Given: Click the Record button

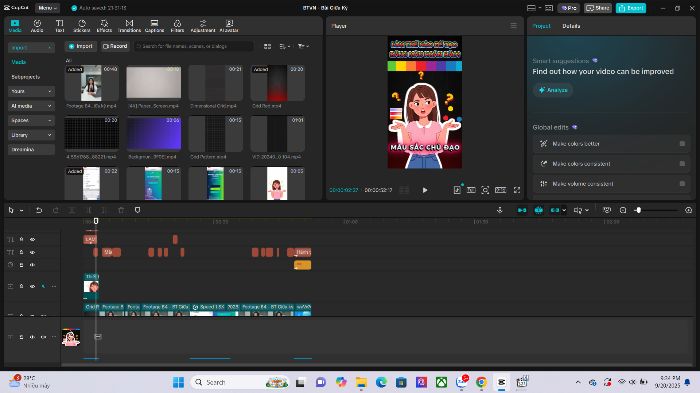Looking at the screenshot, I should coord(115,46).
